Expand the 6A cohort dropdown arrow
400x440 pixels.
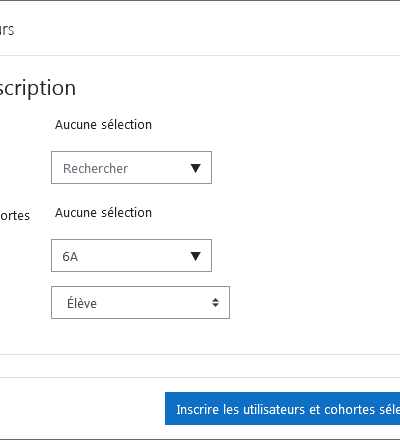click(195, 256)
